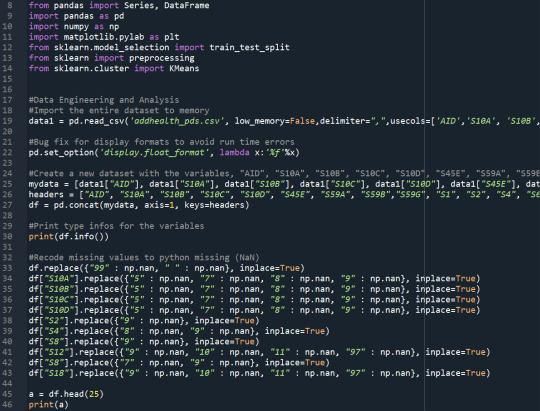Click 'addhealth_pds.csv' filename string
Viewport: 540px width, 411px height.
point(177,121)
